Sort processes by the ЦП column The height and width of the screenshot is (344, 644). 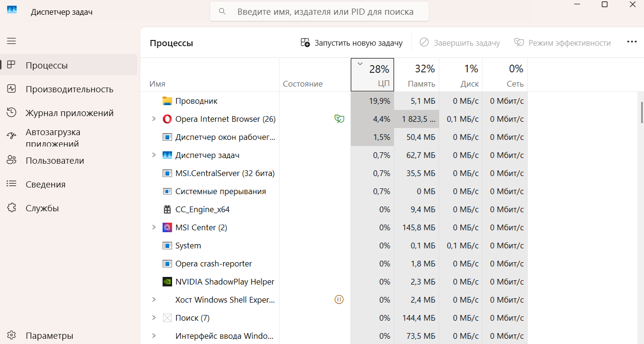coord(372,75)
